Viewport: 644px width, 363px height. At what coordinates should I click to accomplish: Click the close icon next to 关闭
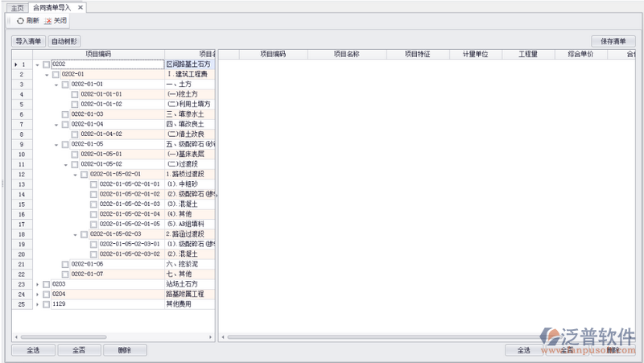click(48, 21)
